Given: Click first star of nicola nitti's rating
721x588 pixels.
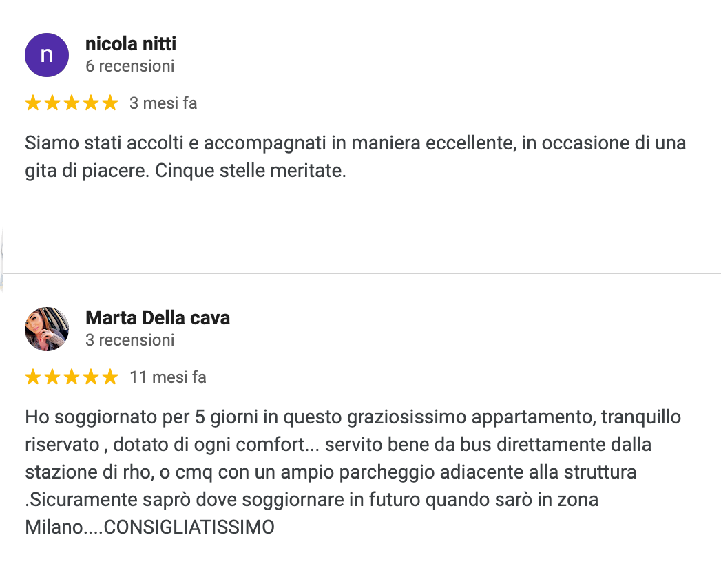Looking at the screenshot, I should [32, 103].
